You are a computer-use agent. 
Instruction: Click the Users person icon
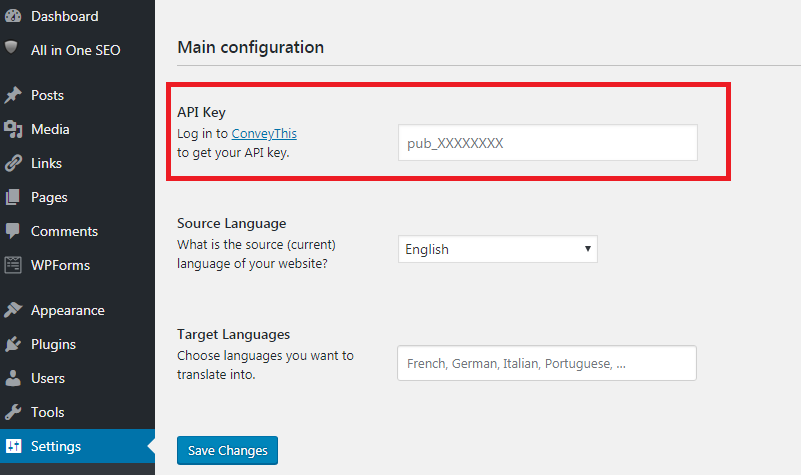point(13,378)
